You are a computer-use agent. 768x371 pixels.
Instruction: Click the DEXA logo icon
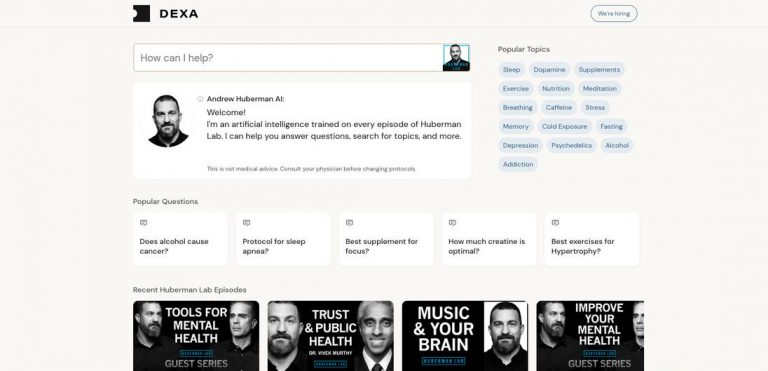(x=142, y=14)
